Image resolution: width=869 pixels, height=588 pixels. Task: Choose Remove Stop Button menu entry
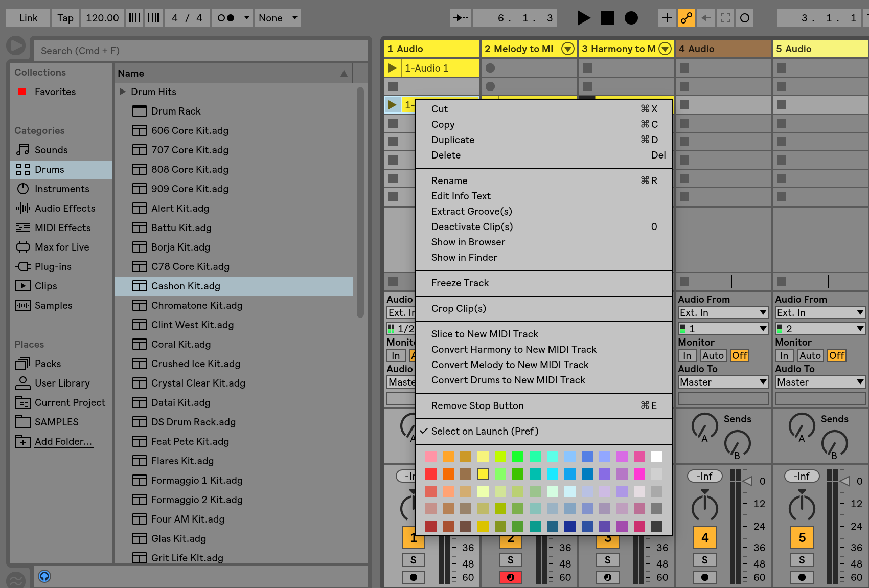544,405
